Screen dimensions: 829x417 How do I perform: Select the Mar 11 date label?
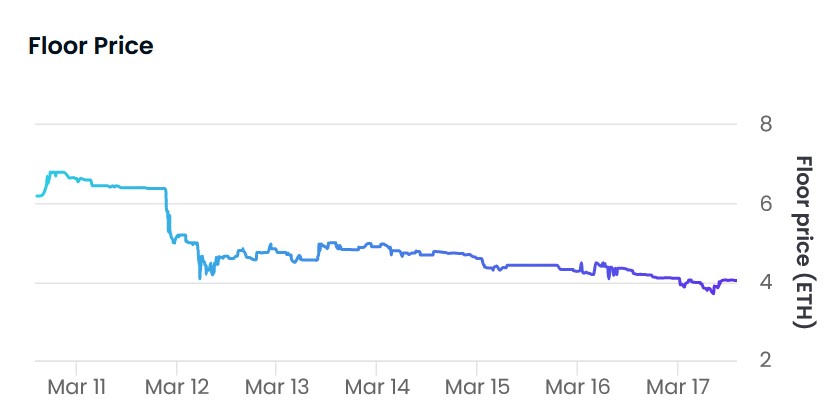tap(77, 387)
